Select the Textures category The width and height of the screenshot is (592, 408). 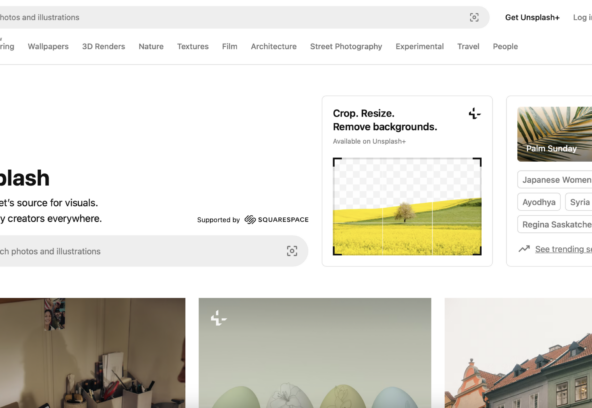point(193,46)
